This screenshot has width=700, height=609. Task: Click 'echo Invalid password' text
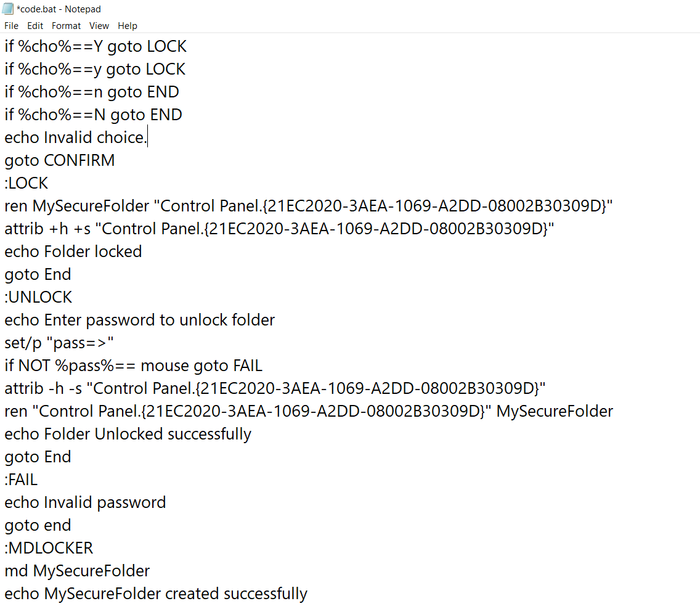[85, 502]
